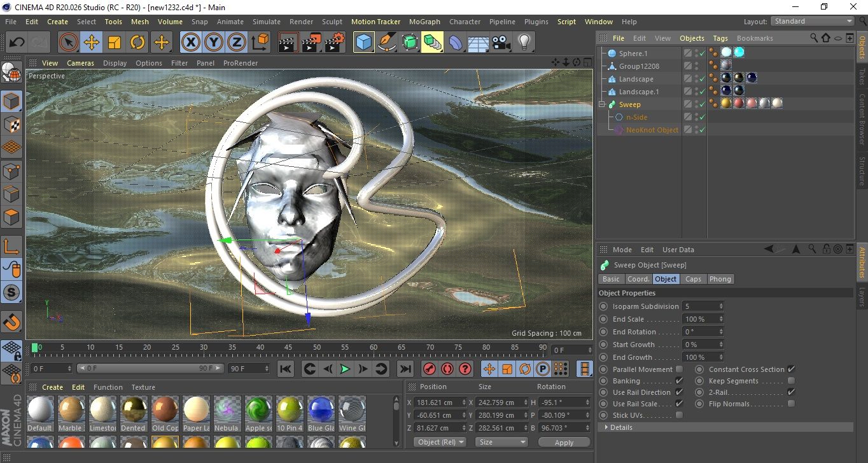Click the Record Active Objects button

tap(430, 369)
